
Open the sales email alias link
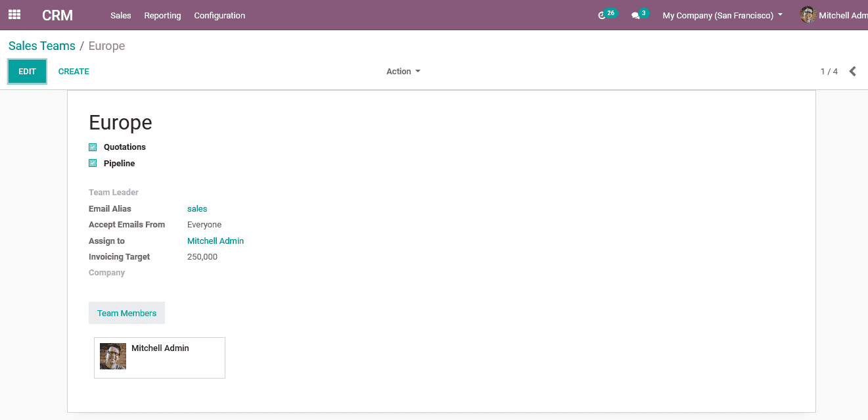pyautogui.click(x=197, y=209)
